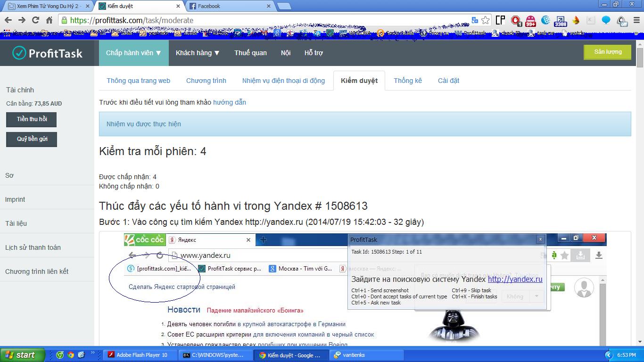Click the Quỹ tiền gửi button
This screenshot has height=362, width=644.
pyautogui.click(x=32, y=139)
